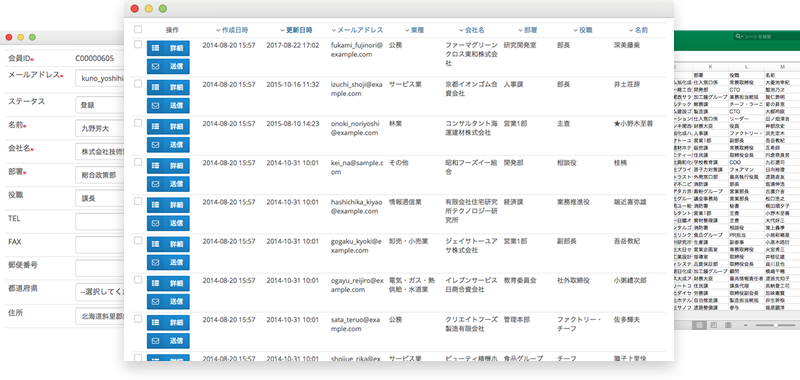Click the 詳細 list icon button for fukami_fujinori

pyautogui.click(x=168, y=48)
